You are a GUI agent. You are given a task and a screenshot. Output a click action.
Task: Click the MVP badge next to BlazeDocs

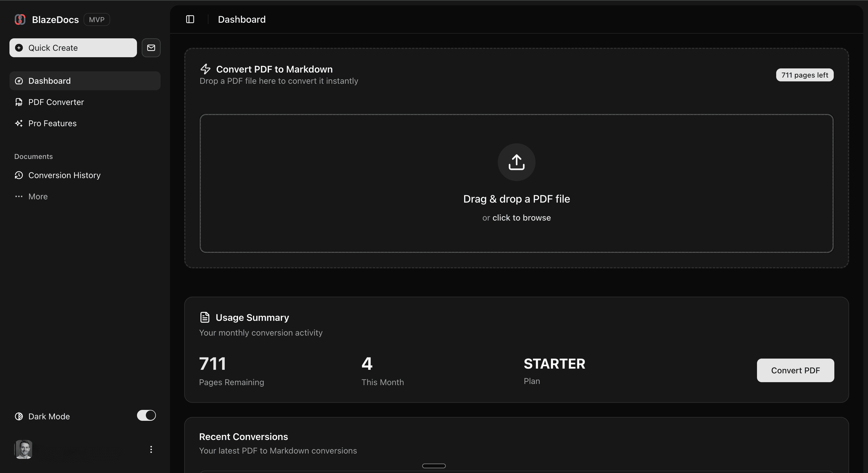(x=97, y=19)
